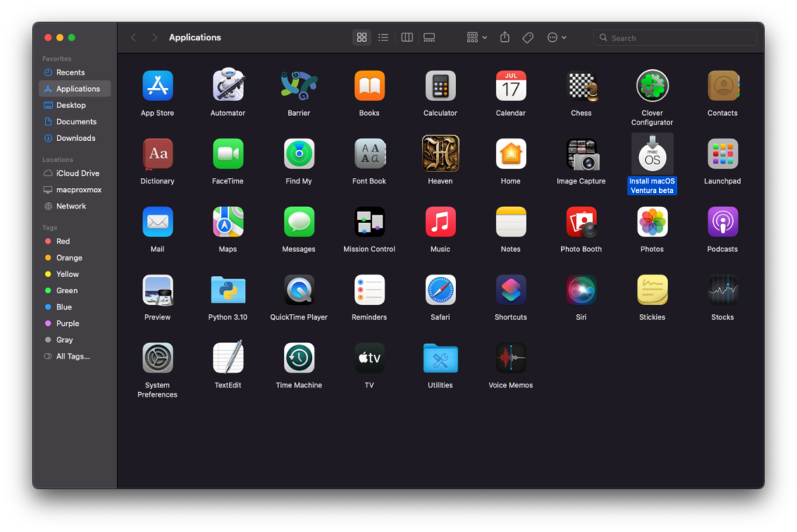797x532 pixels.
Task: Open the Utilities folder
Action: click(x=441, y=358)
